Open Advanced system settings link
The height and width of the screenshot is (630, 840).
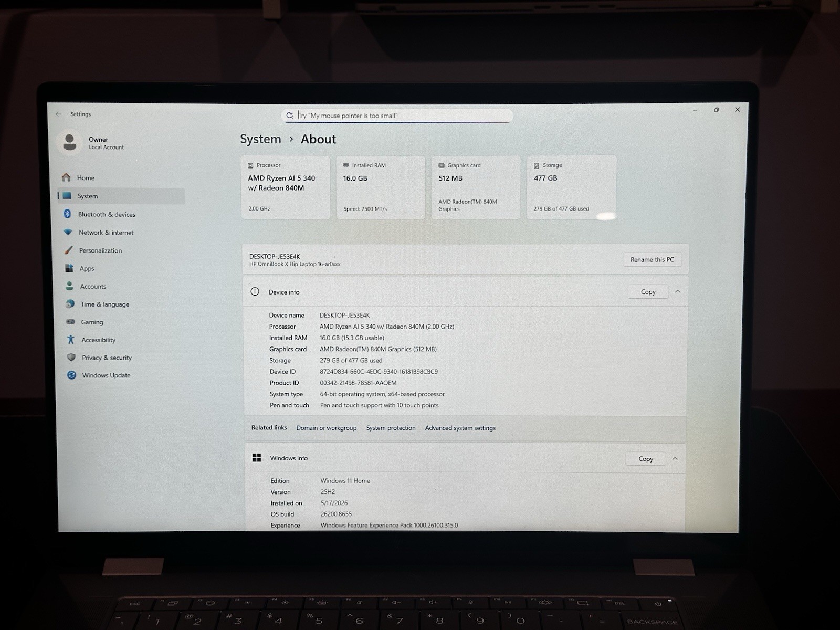coord(460,428)
